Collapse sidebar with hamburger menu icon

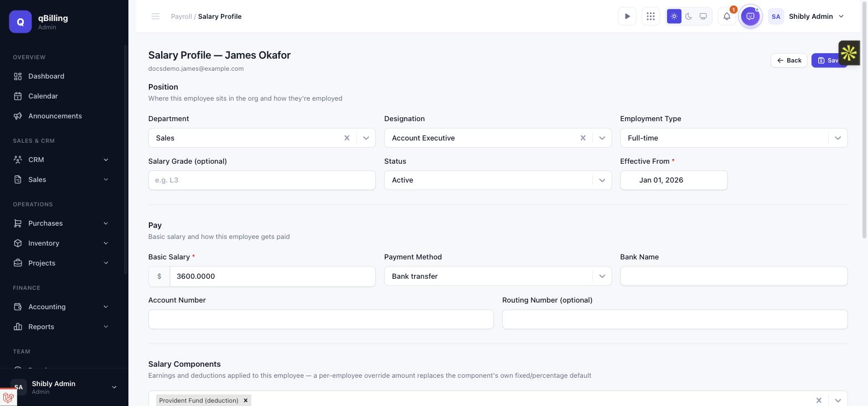coord(156,17)
